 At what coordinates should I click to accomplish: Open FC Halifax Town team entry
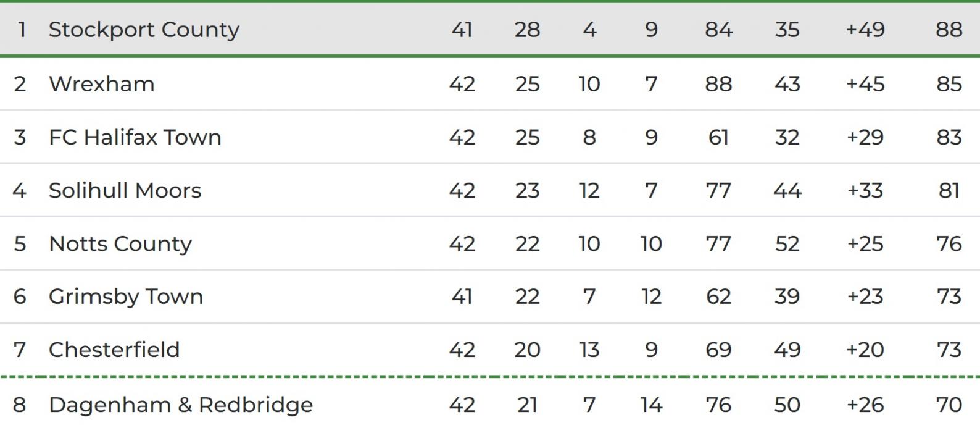click(135, 137)
